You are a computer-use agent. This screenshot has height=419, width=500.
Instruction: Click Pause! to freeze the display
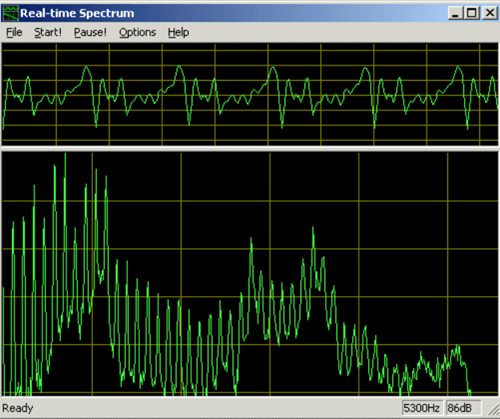90,32
